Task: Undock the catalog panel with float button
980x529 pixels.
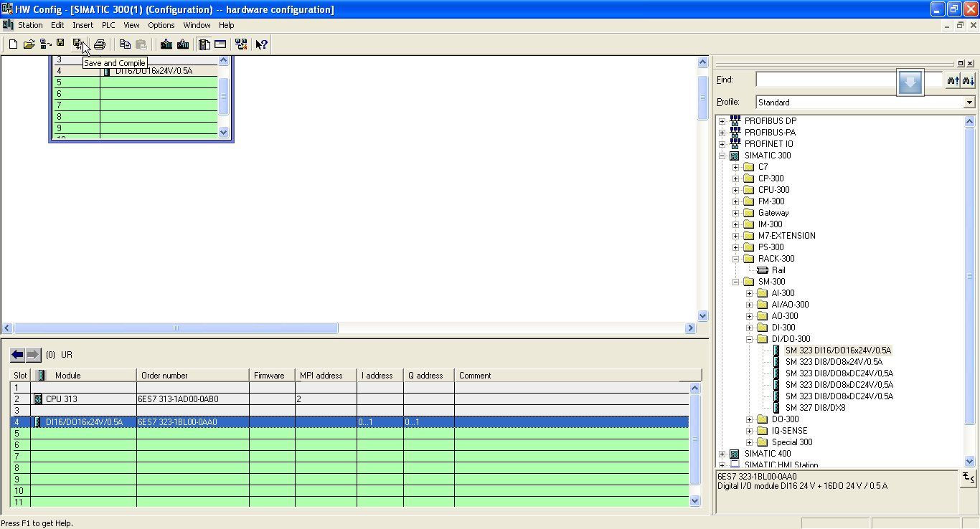Action: pos(961,62)
